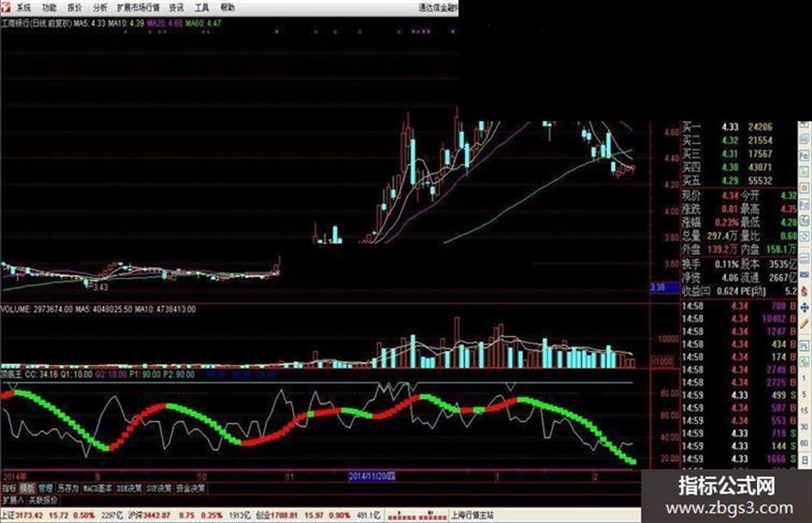This screenshot has height=523, width=812.
Task: Select the 指标 tab
Action: [9, 488]
